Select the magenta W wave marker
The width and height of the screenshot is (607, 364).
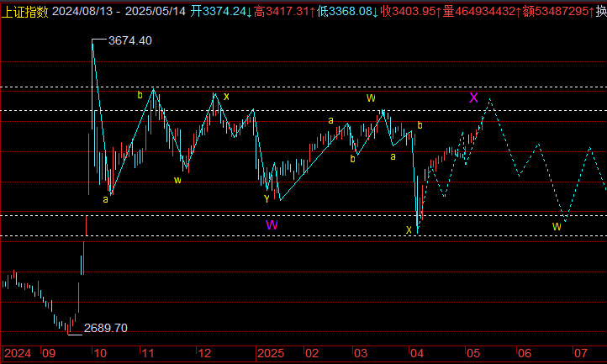click(272, 224)
